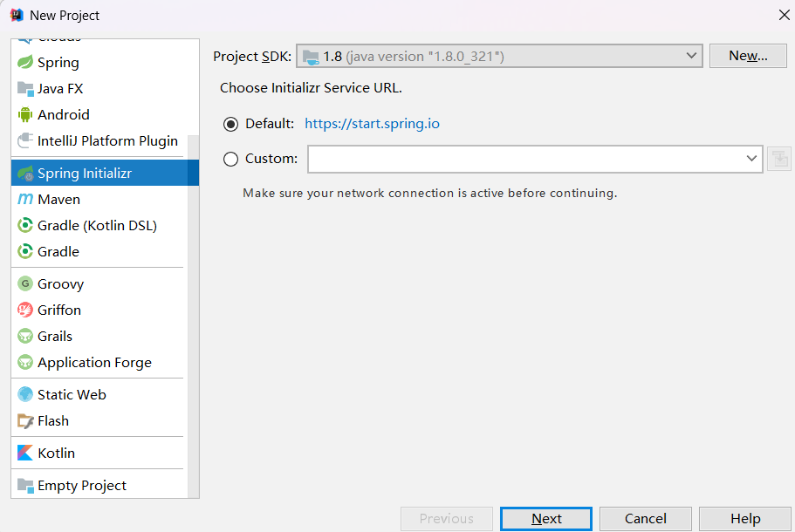Click the Application Forge icon
Viewport: 795px width, 532px height.
(24, 362)
